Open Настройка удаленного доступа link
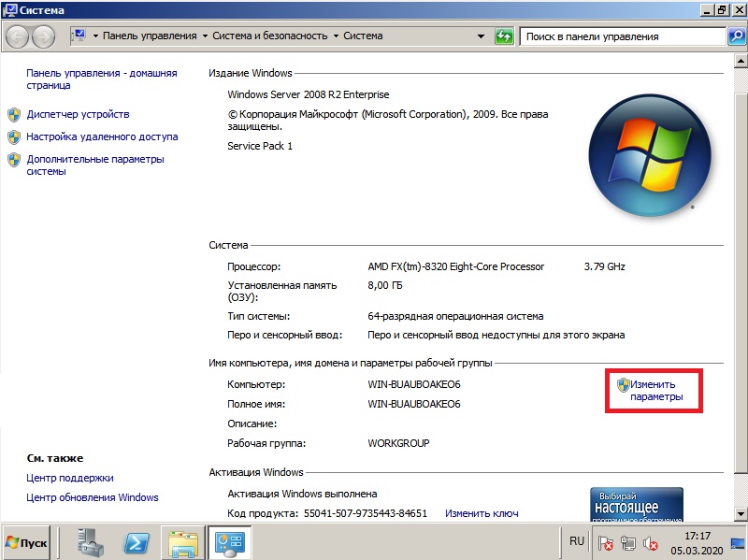The width and height of the screenshot is (748, 560). pyautogui.click(x=102, y=136)
